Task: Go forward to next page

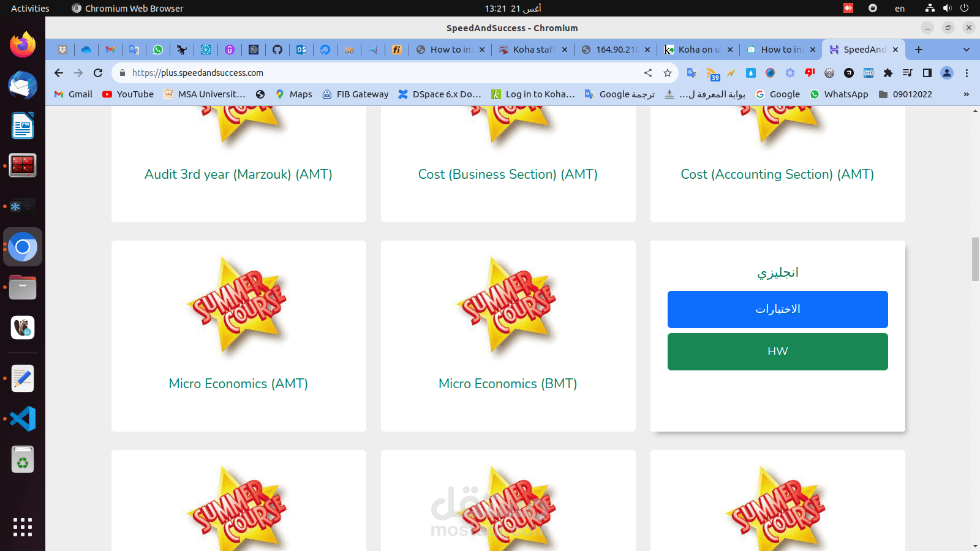Action: pyautogui.click(x=78, y=73)
